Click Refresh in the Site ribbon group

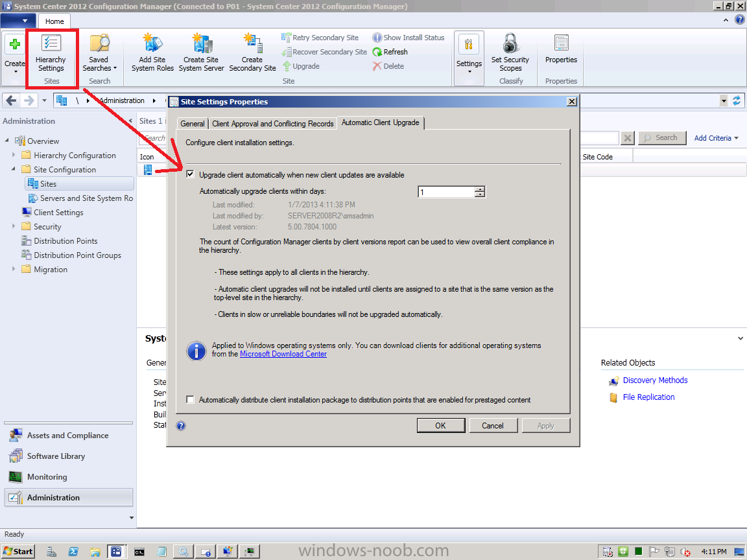coord(390,52)
